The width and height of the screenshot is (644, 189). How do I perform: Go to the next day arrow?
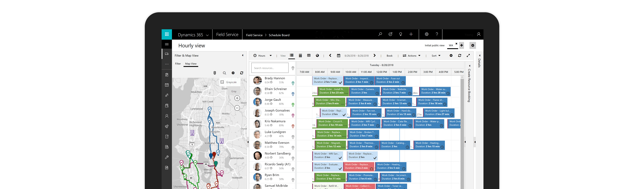375,56
